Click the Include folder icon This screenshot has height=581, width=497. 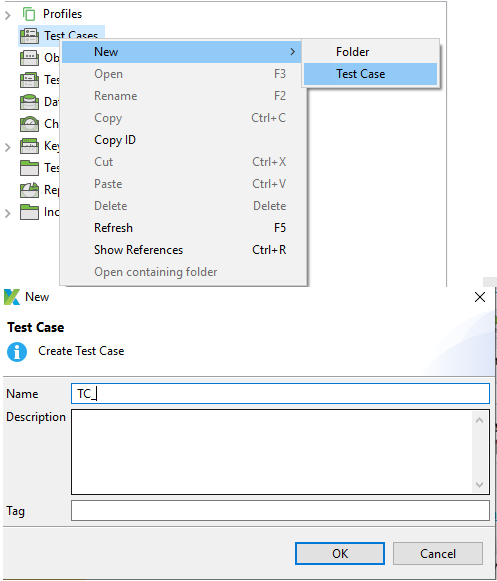[x=29, y=212]
